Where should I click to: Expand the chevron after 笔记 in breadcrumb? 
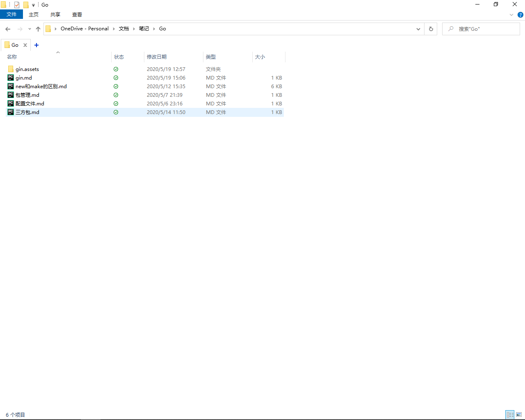[154, 29]
